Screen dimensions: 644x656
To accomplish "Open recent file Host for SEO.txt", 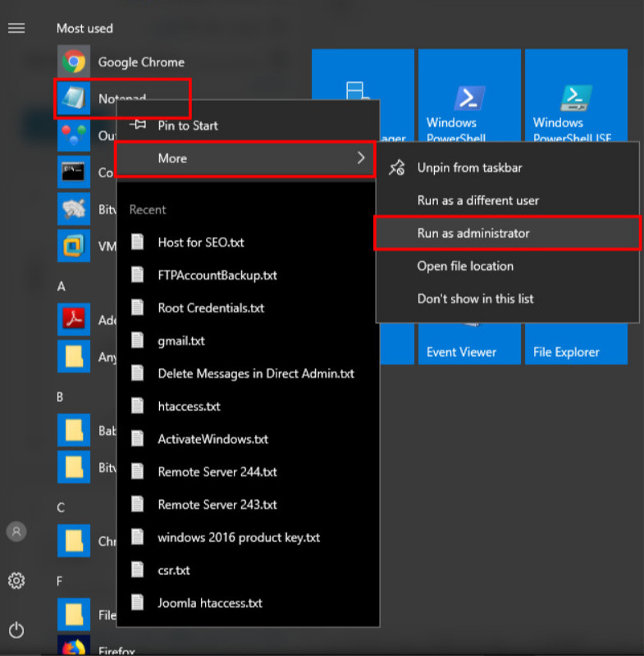I will pyautogui.click(x=247, y=242).
